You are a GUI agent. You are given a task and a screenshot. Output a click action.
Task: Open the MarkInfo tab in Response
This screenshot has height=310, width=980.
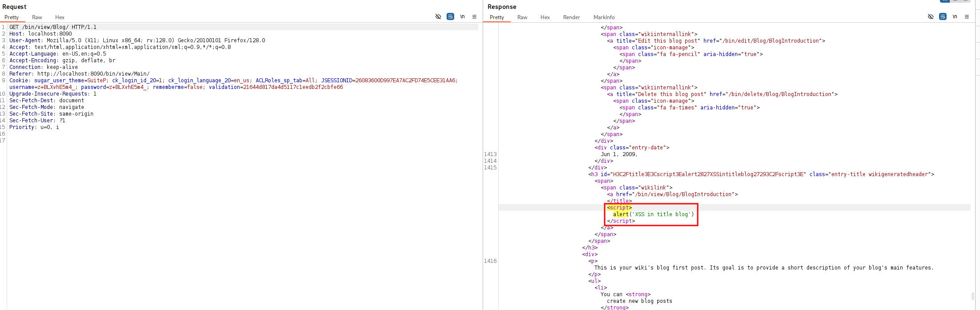[604, 17]
